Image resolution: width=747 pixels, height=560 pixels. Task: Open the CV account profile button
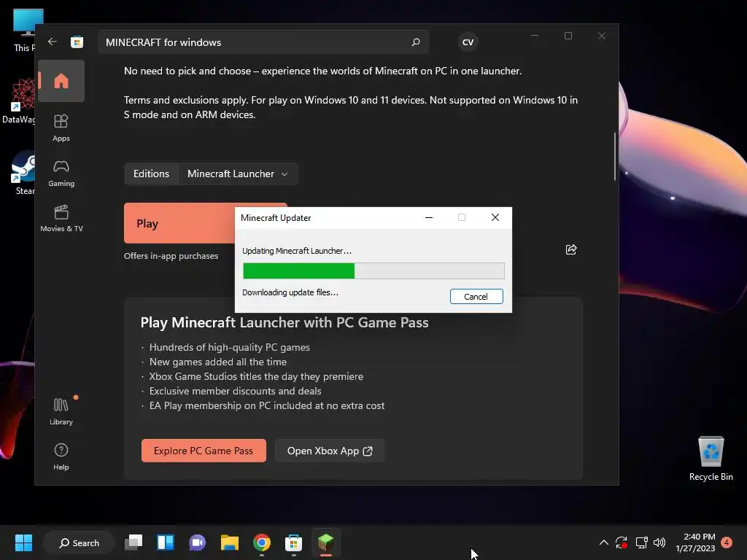coord(468,42)
